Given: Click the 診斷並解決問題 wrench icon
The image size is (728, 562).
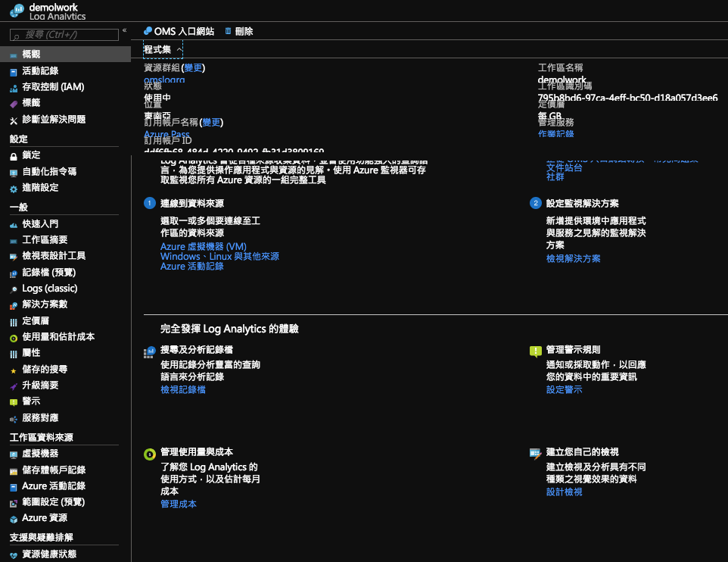Looking at the screenshot, I should point(14,120).
